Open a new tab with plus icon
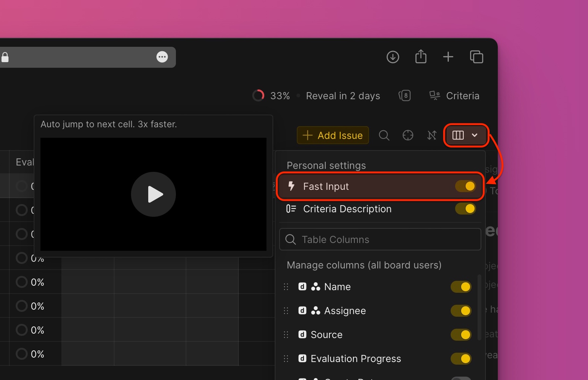 [448, 57]
